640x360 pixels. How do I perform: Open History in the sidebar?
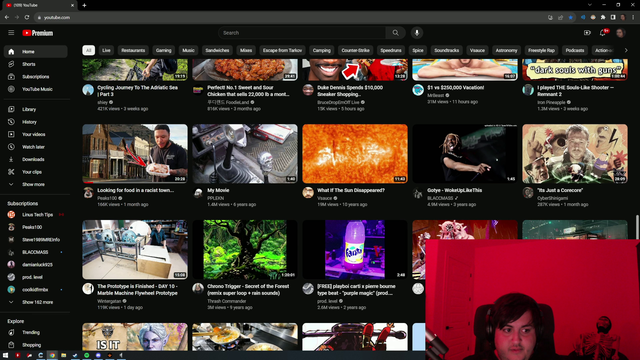[36, 122]
